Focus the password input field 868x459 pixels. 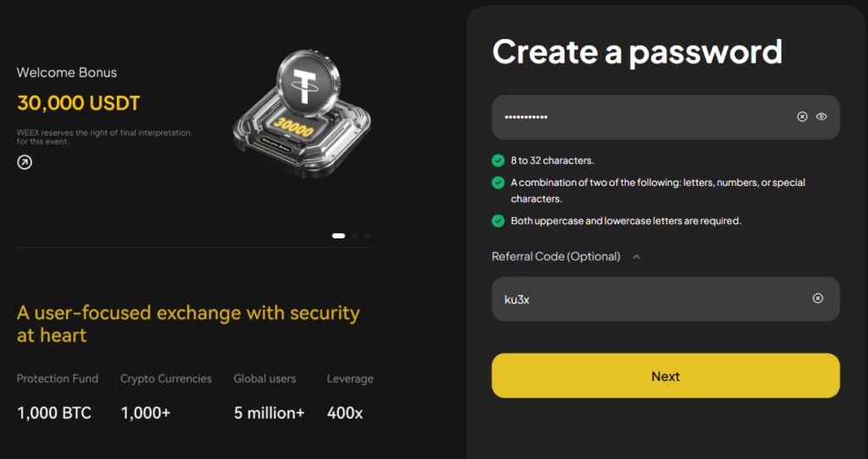click(636, 117)
